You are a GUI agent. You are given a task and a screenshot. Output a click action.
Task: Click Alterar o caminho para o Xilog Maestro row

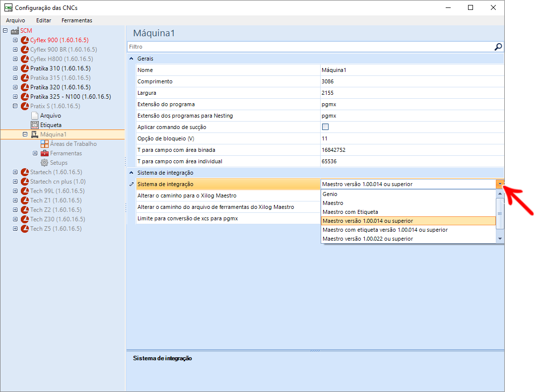228,196
